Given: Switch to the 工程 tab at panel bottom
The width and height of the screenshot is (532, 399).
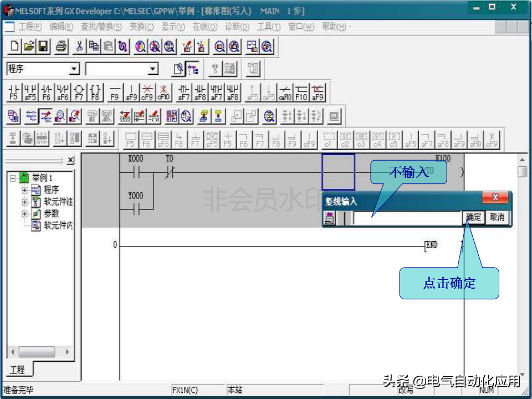Looking at the screenshot, I should click(x=17, y=370).
